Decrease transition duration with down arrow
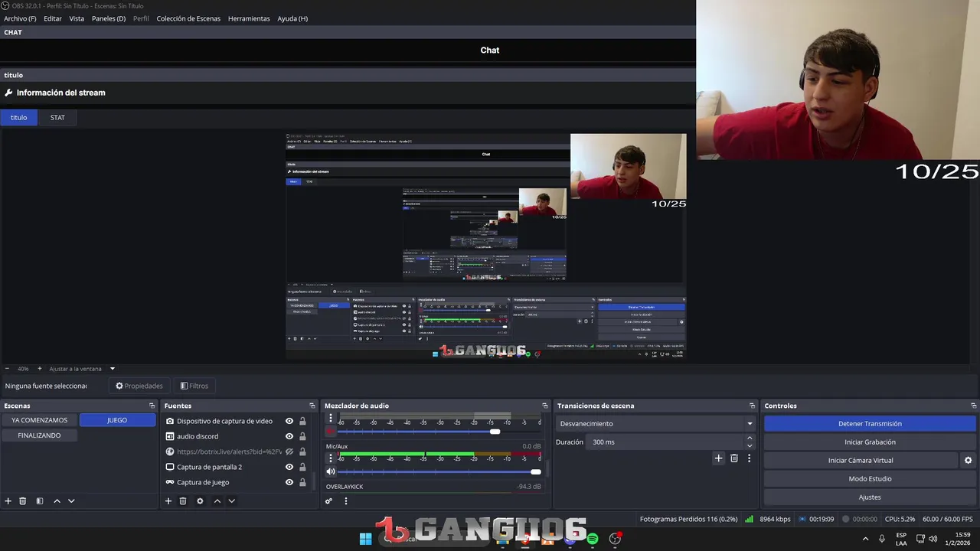980x551 pixels. pos(750,445)
